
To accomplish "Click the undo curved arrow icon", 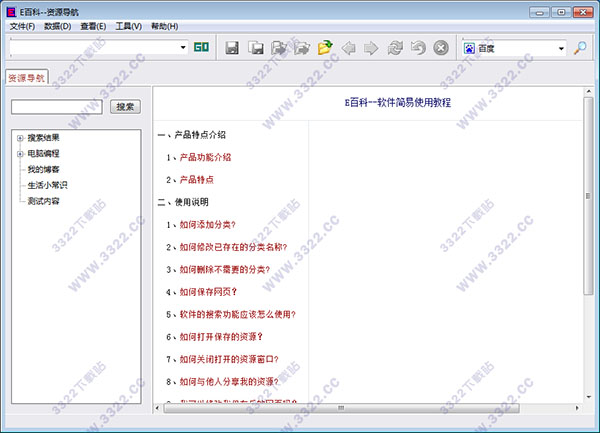I will [418, 48].
